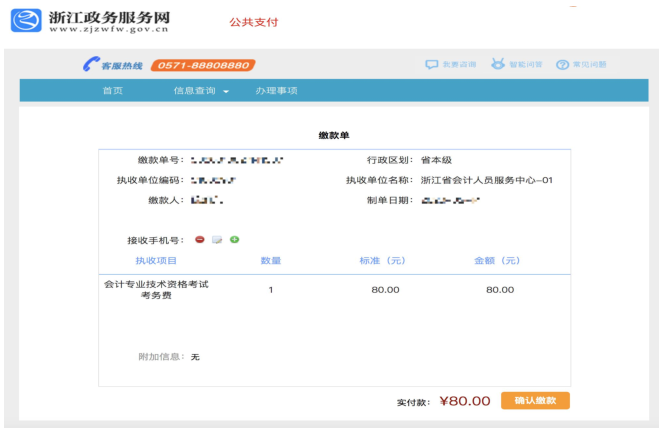Open the 办理事项 menu item
The height and width of the screenshot is (430, 667).
(x=276, y=91)
